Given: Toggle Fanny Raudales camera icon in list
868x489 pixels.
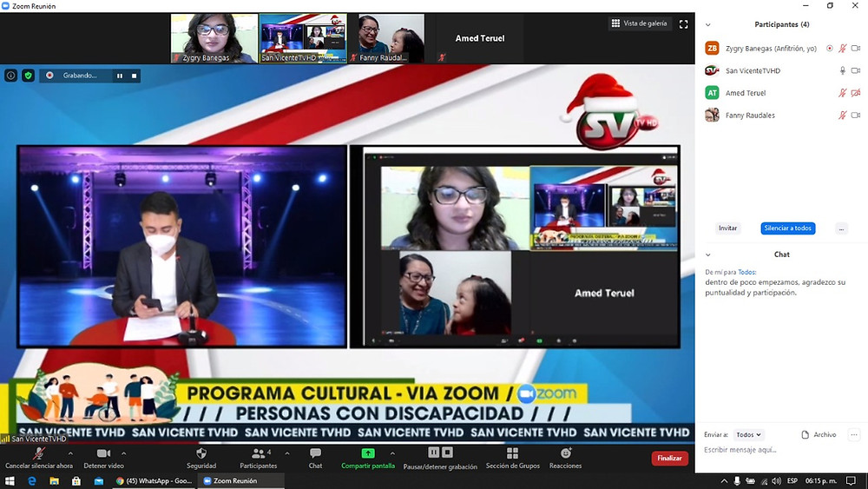Looking at the screenshot, I should click(x=856, y=116).
